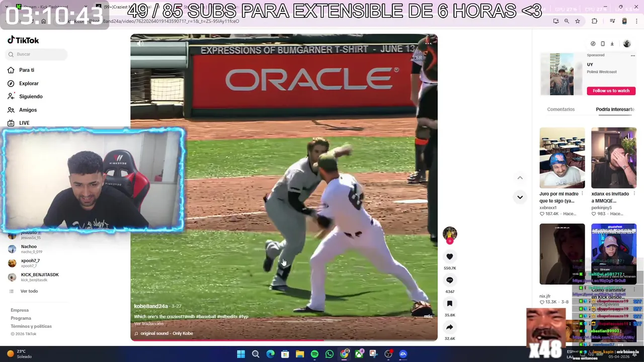This screenshot has height=362, width=644.
Task: Expand caption with más link
Action: (428, 316)
